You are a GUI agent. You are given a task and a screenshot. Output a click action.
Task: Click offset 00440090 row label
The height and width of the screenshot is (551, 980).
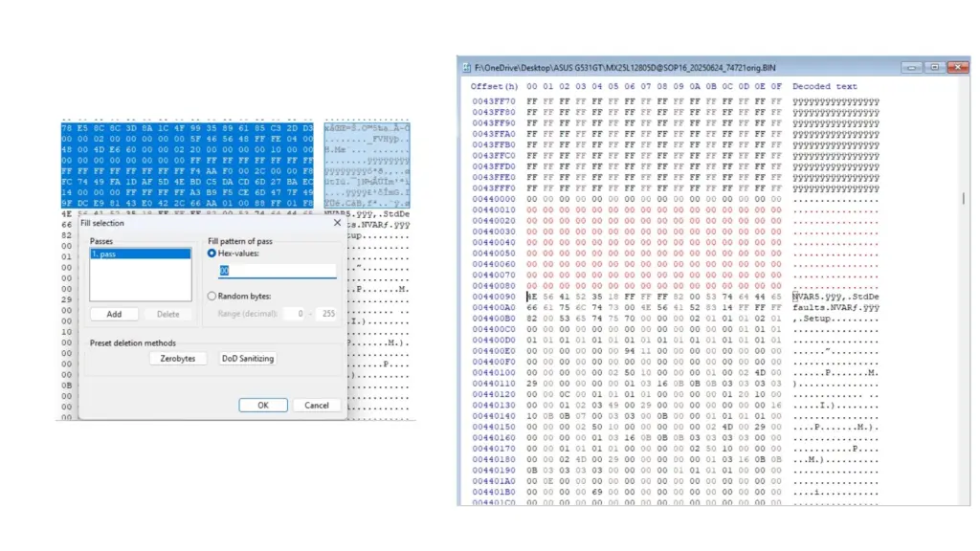494,297
